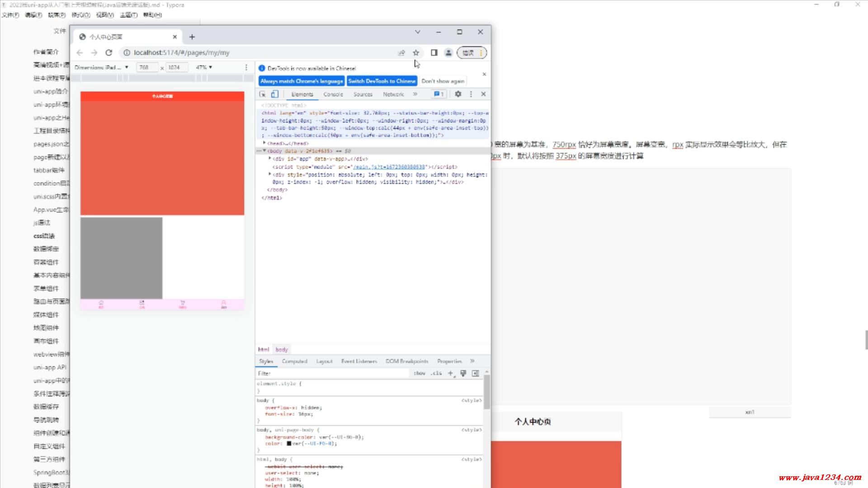
Task: Go forward in browser history
Action: point(94,53)
